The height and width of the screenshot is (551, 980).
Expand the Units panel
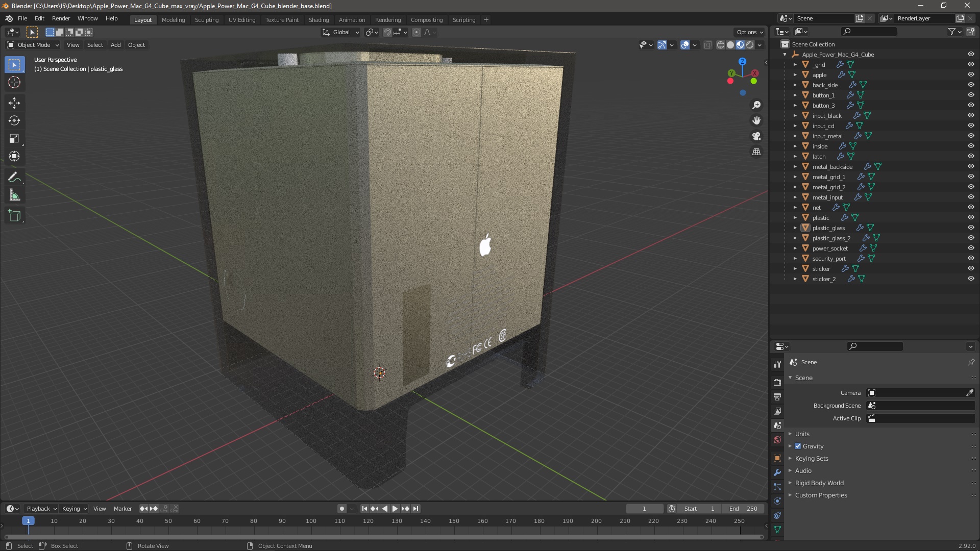tap(802, 434)
